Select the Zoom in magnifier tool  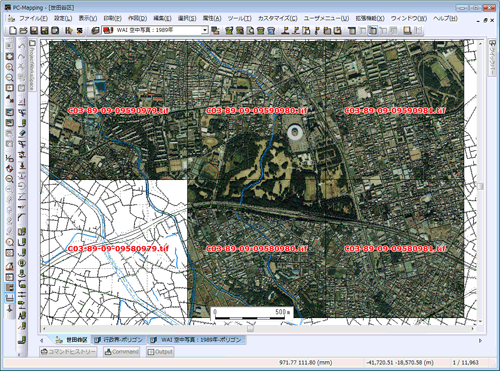click(x=9, y=67)
